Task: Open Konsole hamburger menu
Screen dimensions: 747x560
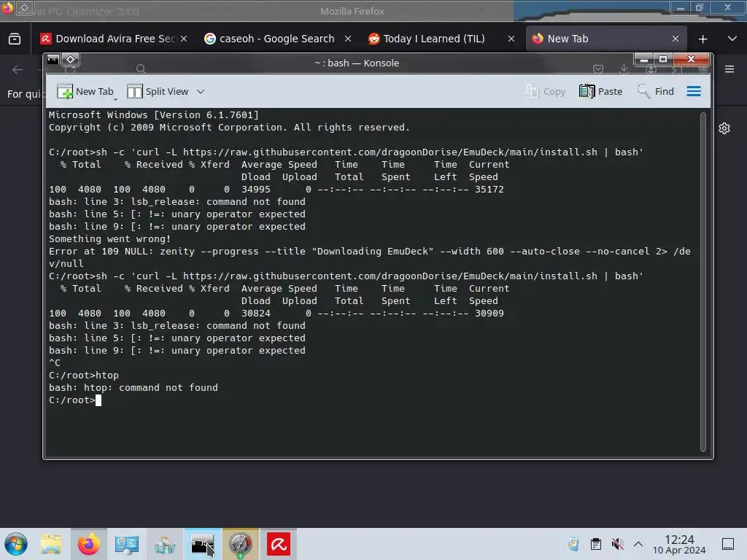Action: [694, 91]
